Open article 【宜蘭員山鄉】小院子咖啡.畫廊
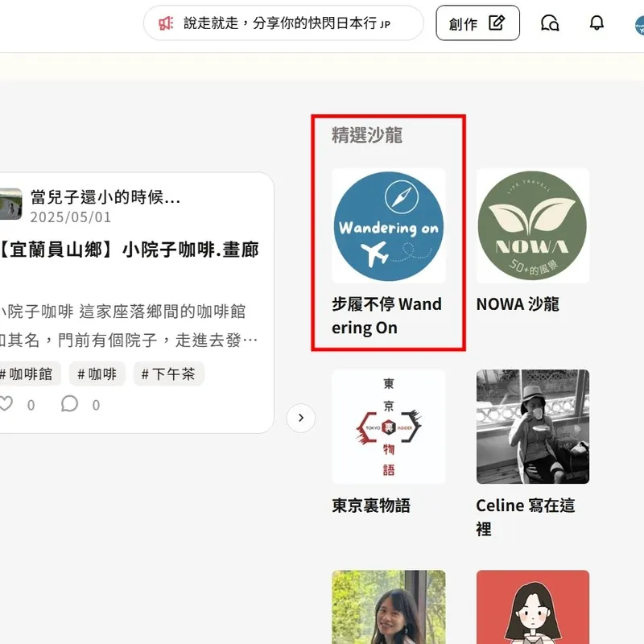The image size is (644, 644). pos(129,250)
